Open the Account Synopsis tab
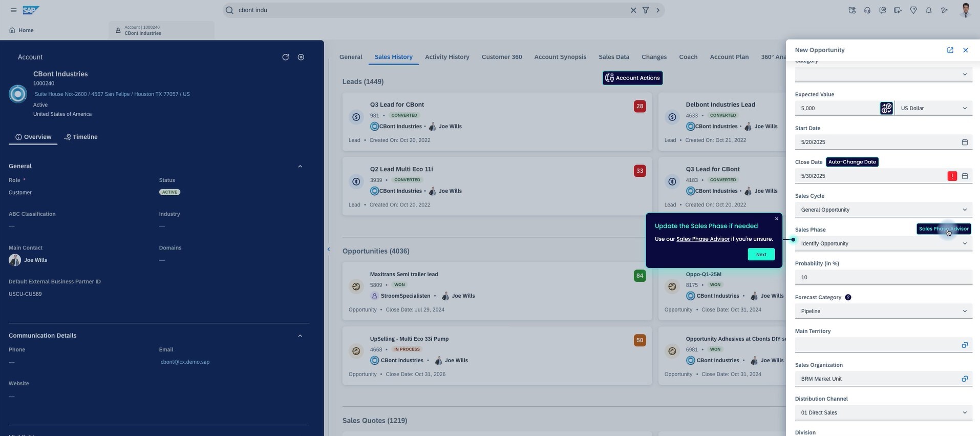Viewport: 980px width, 436px height. click(x=560, y=57)
